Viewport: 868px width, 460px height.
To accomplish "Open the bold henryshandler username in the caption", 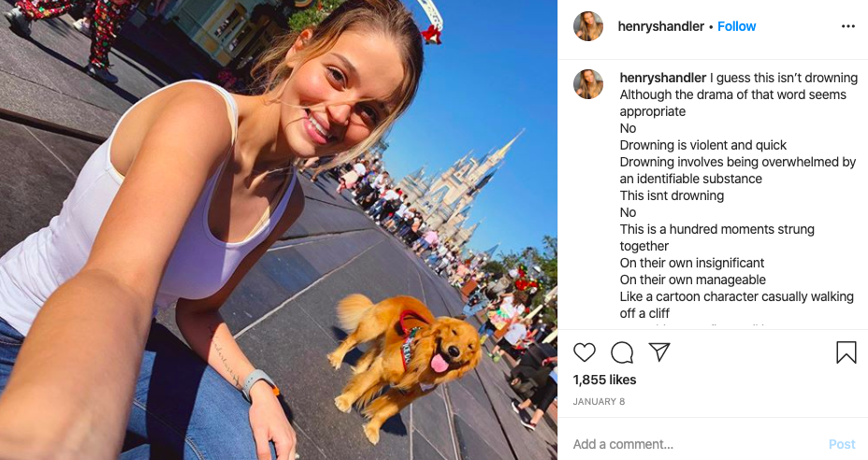I will (662, 78).
